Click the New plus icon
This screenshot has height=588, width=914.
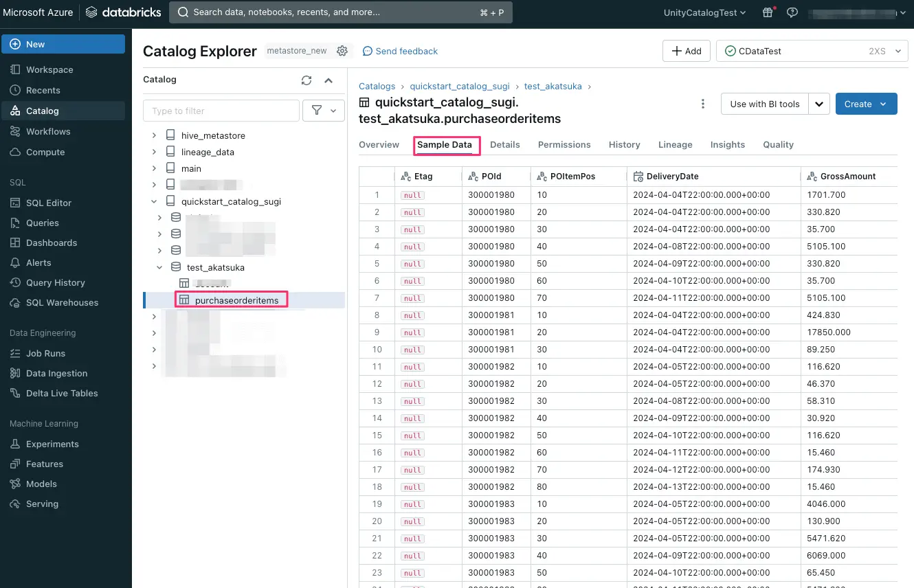tap(14, 44)
